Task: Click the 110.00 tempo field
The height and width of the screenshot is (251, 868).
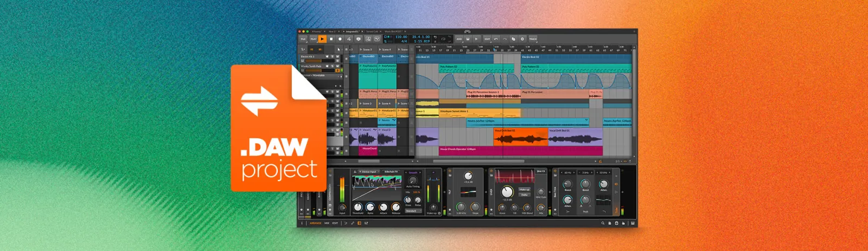Action: click(401, 37)
